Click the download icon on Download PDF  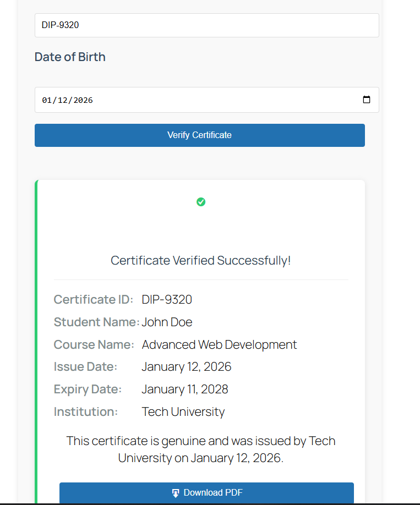pos(176,492)
